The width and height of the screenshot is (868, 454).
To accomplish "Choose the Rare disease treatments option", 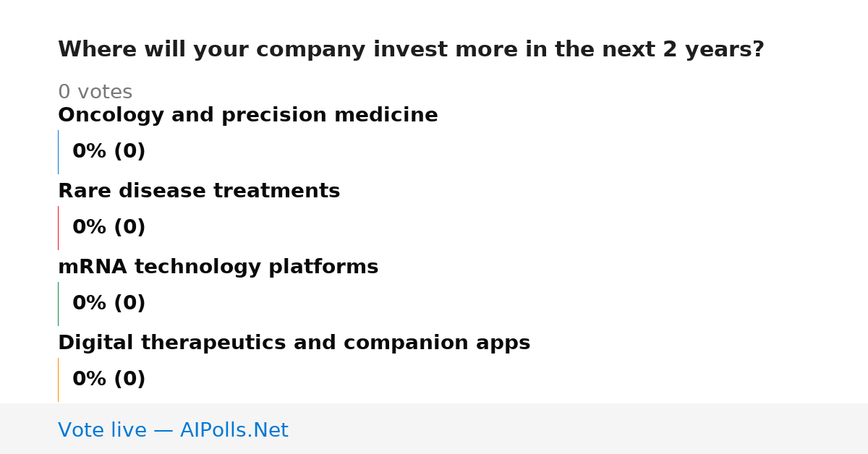I will (x=199, y=192).
